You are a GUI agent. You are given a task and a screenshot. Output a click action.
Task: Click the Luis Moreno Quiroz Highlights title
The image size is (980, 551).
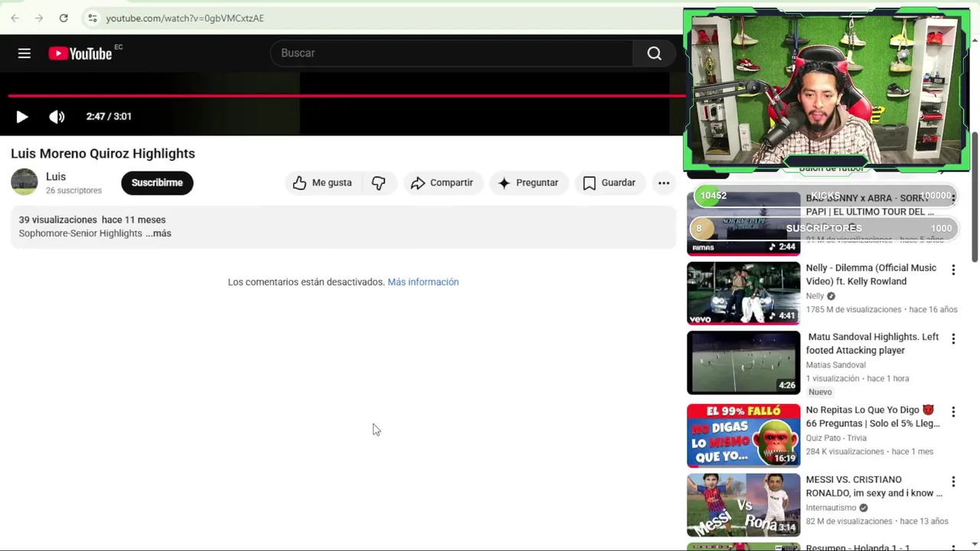coord(103,153)
